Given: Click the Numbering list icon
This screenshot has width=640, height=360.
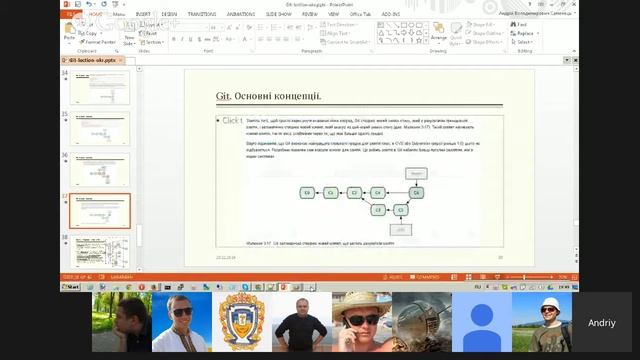Looking at the screenshot, I should point(274,27).
